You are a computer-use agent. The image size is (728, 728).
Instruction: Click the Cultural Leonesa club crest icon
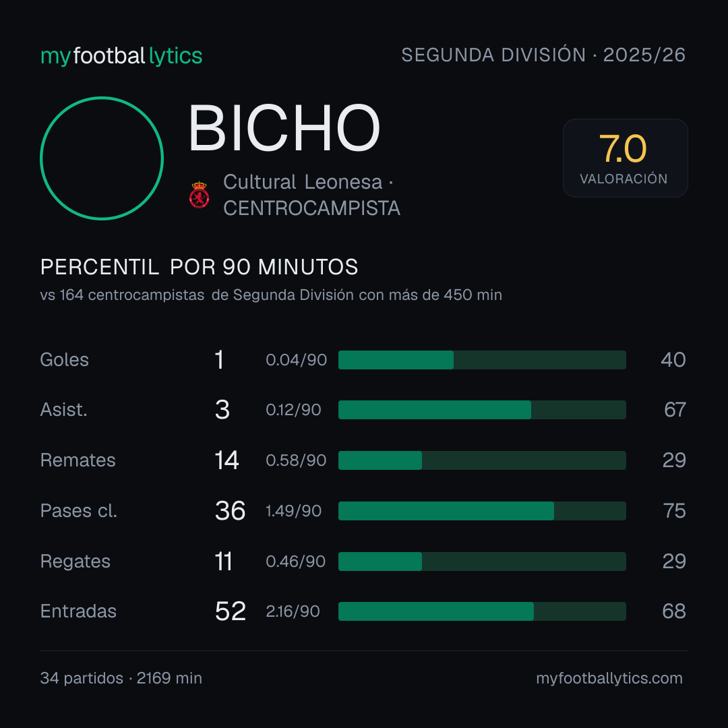pos(199,195)
